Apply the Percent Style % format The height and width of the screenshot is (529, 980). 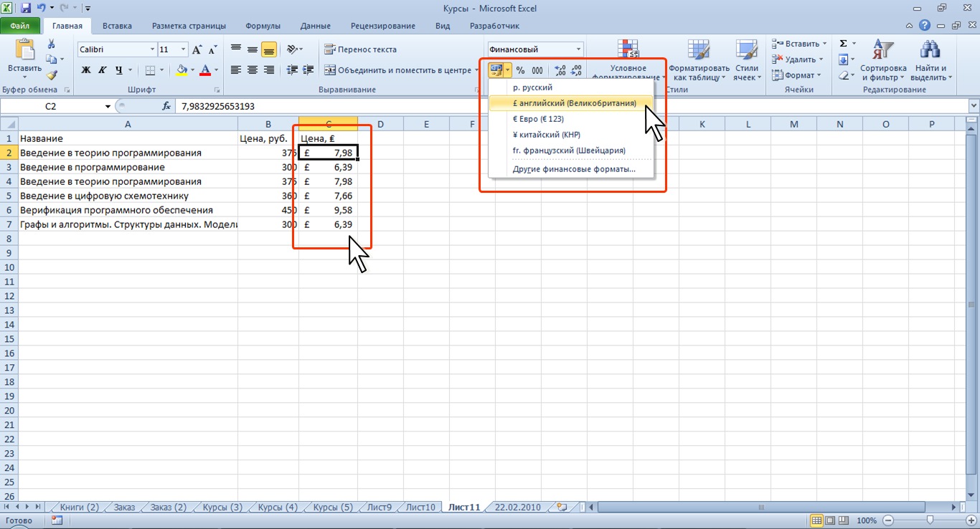(520, 70)
